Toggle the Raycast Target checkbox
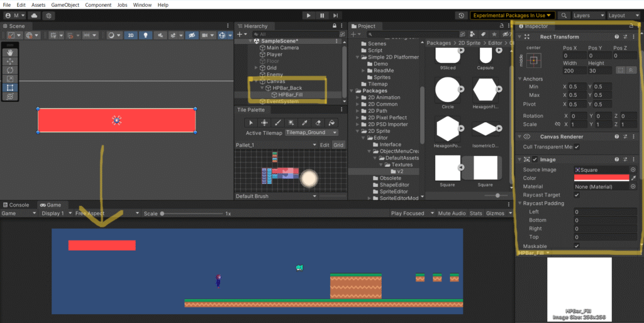The height and width of the screenshot is (323, 644). coord(577,195)
